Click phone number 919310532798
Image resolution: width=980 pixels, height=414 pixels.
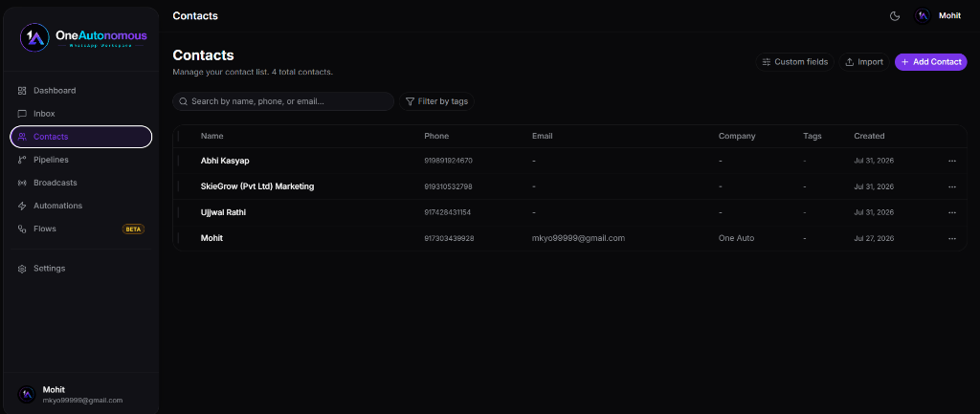[x=448, y=186]
